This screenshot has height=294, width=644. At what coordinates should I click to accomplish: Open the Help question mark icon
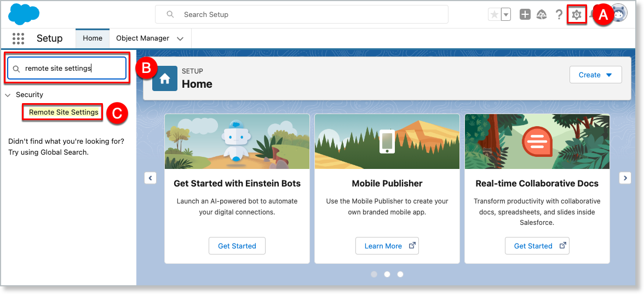pos(559,14)
